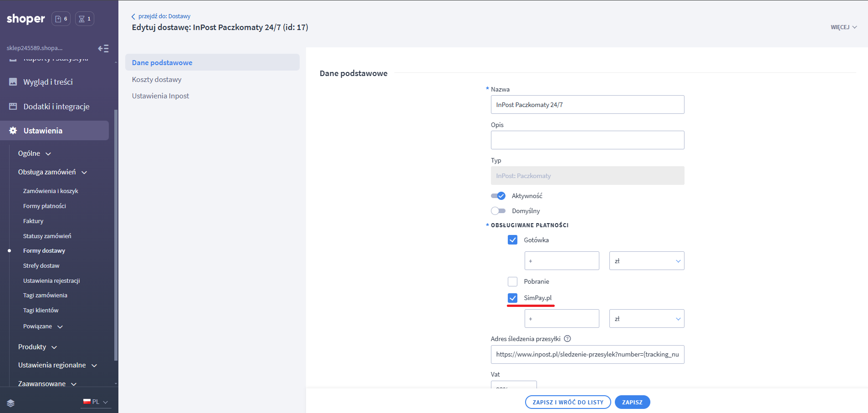Viewport: 868px width, 413px height.
Task: Open the hourglass tasks icon showing 1
Action: click(x=85, y=19)
